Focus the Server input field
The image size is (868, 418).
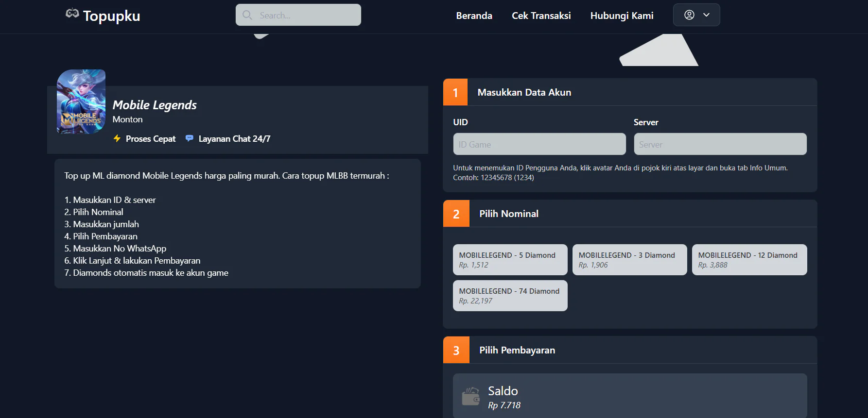[720, 144]
